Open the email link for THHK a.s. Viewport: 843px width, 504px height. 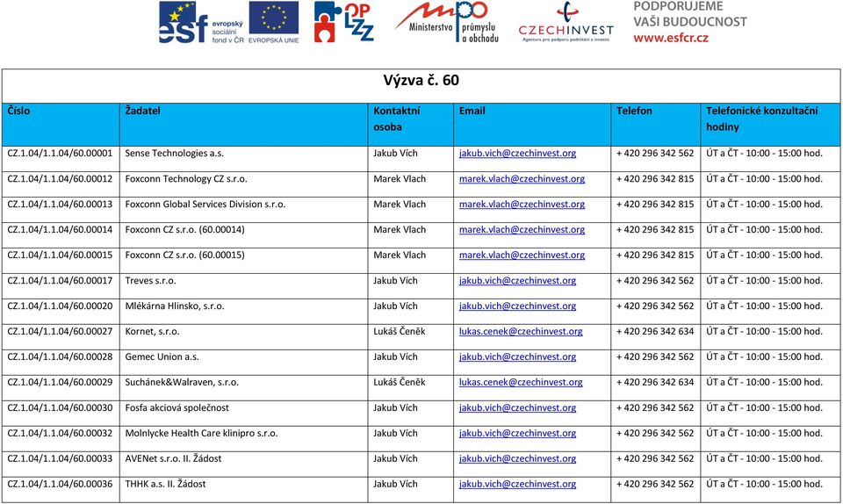tap(517, 484)
